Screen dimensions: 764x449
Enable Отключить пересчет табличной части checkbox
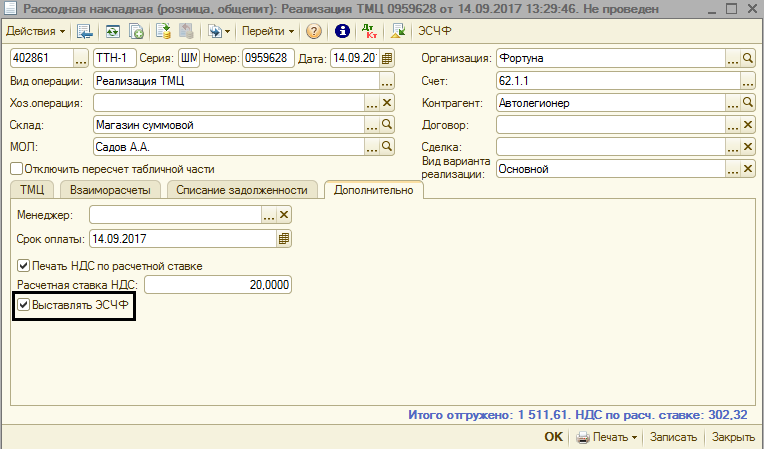pyautogui.click(x=16, y=169)
